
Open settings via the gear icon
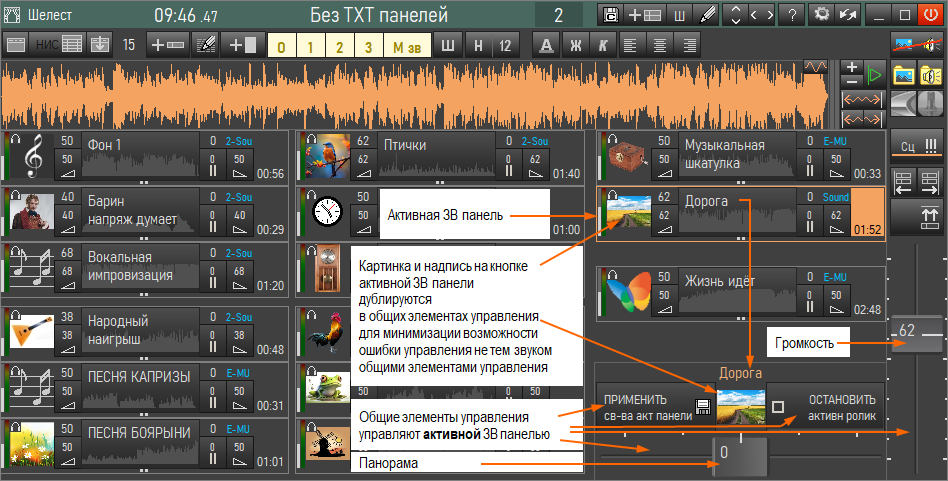point(821,15)
